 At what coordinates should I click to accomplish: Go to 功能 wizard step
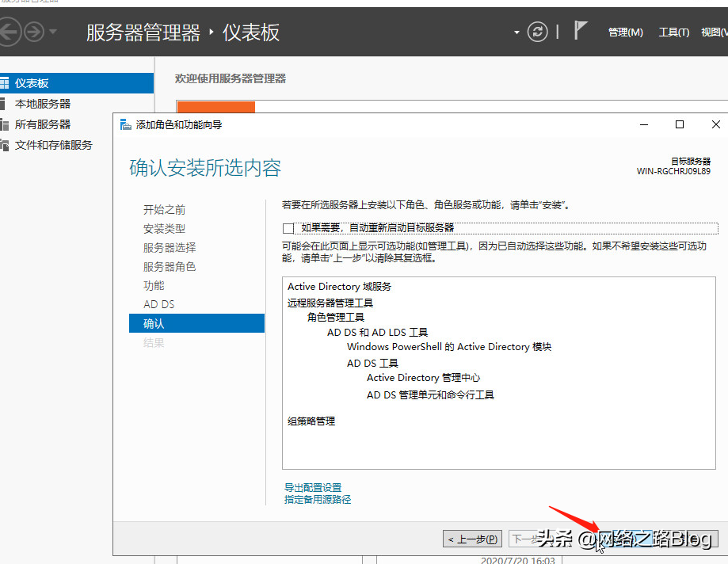point(154,285)
